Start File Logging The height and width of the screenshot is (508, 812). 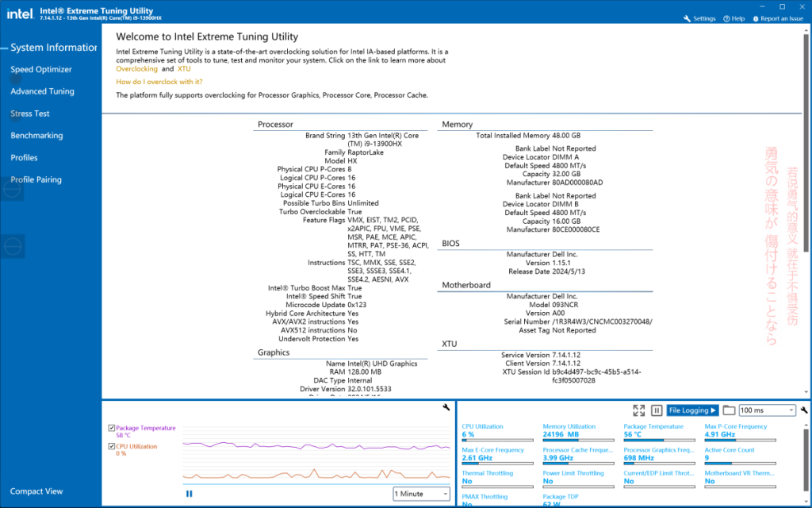pos(692,410)
